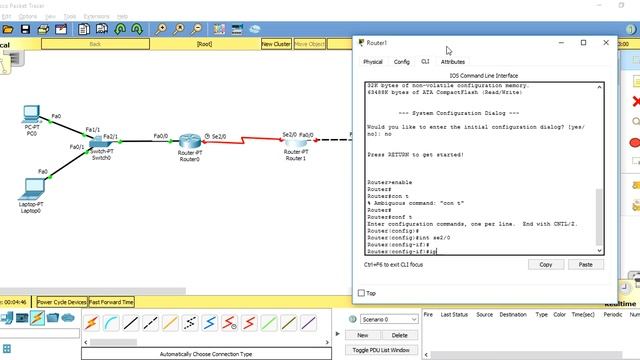
Task: Click the cloud icon in the main toolbar
Action: click(255, 29)
